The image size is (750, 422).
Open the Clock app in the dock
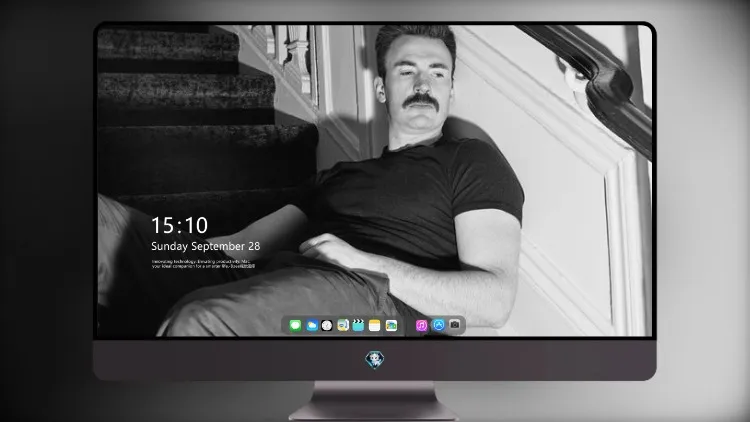point(327,326)
